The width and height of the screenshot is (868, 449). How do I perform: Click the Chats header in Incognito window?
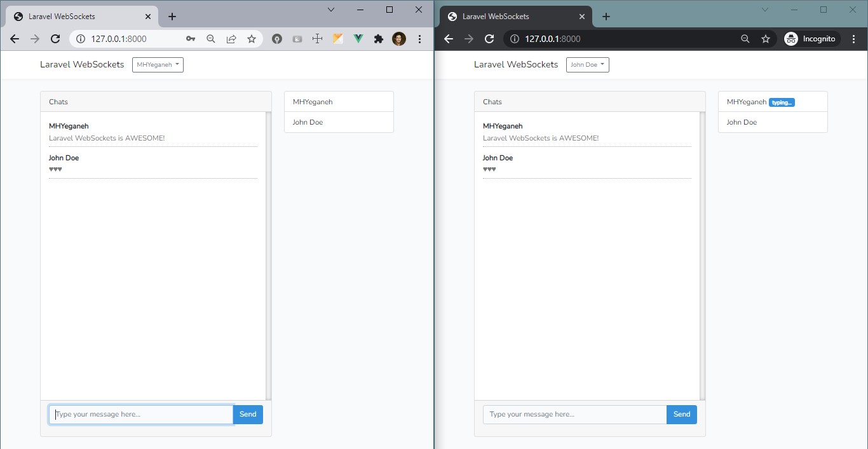coord(590,102)
